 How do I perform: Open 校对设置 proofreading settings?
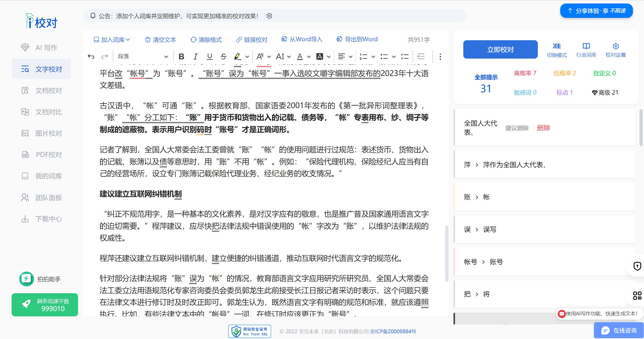point(616,50)
